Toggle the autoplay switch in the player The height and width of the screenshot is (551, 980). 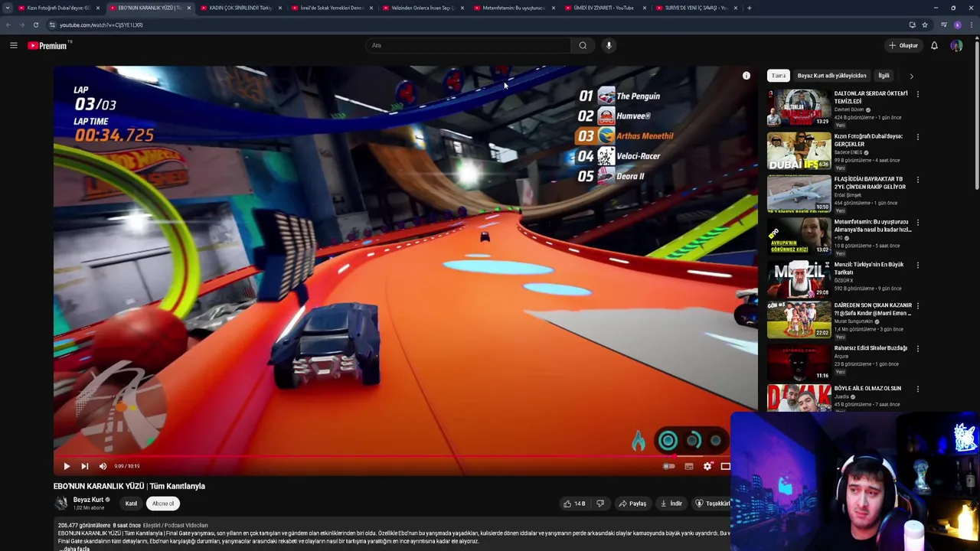(669, 466)
